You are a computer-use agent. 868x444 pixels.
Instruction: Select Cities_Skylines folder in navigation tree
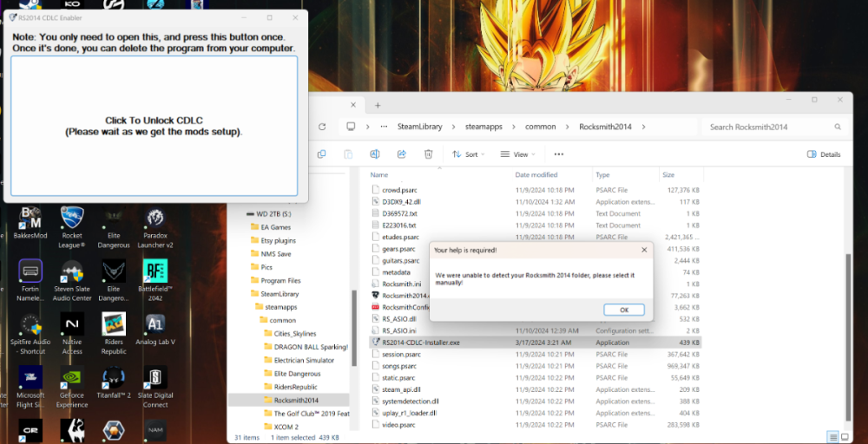(295, 333)
